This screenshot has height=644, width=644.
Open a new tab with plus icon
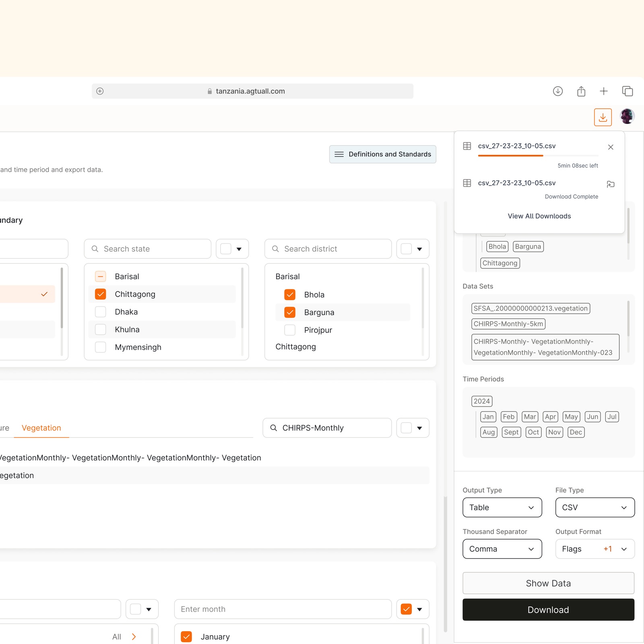coord(603,91)
